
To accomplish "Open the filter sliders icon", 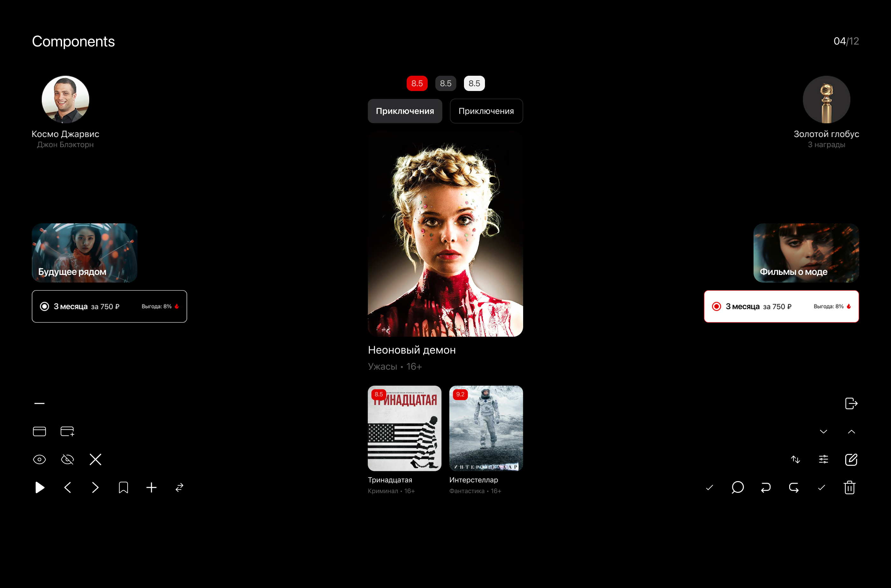I will click(823, 459).
